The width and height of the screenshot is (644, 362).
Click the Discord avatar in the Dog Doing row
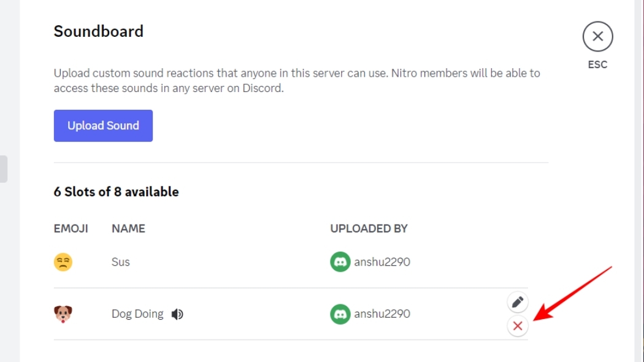point(340,314)
